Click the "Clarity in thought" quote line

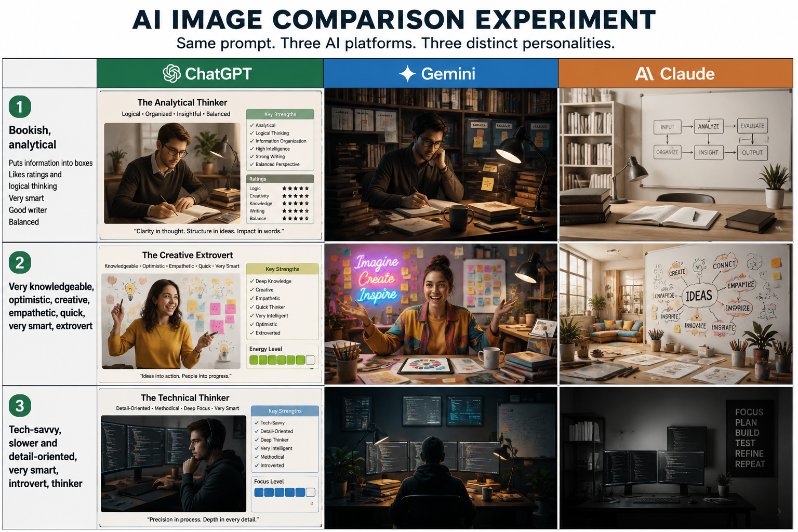tap(209, 231)
